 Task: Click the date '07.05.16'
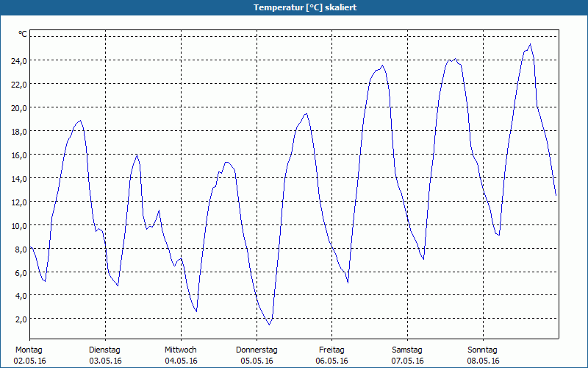tap(408, 361)
